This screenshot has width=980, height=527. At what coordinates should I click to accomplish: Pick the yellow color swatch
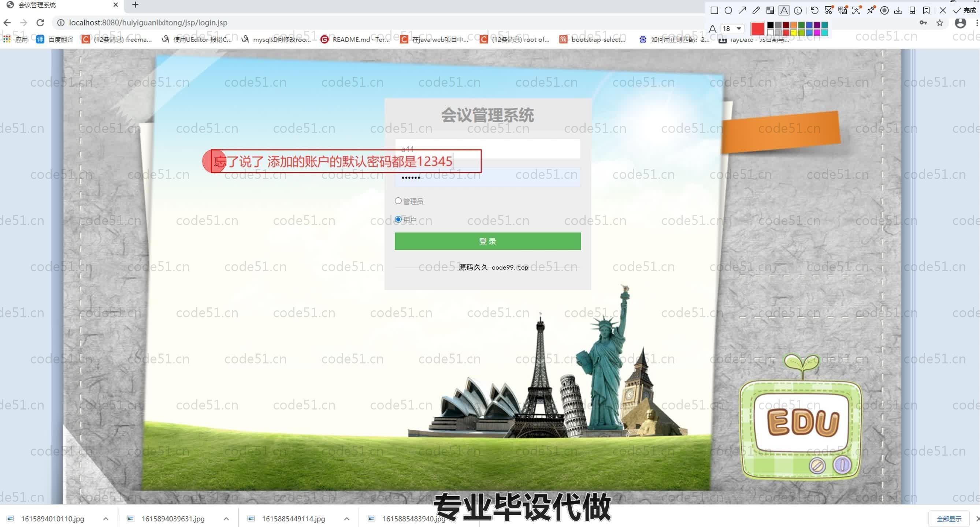[794, 33]
